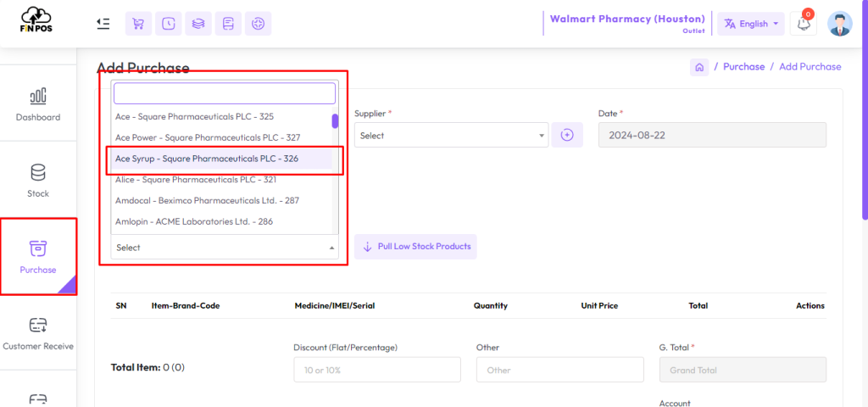
Task: Open the user profile avatar menu
Action: [840, 24]
